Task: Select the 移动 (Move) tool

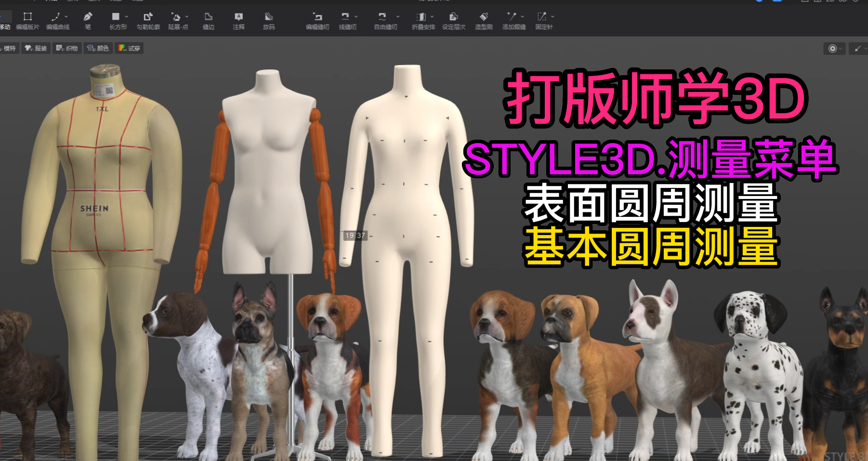Action: coord(4,21)
